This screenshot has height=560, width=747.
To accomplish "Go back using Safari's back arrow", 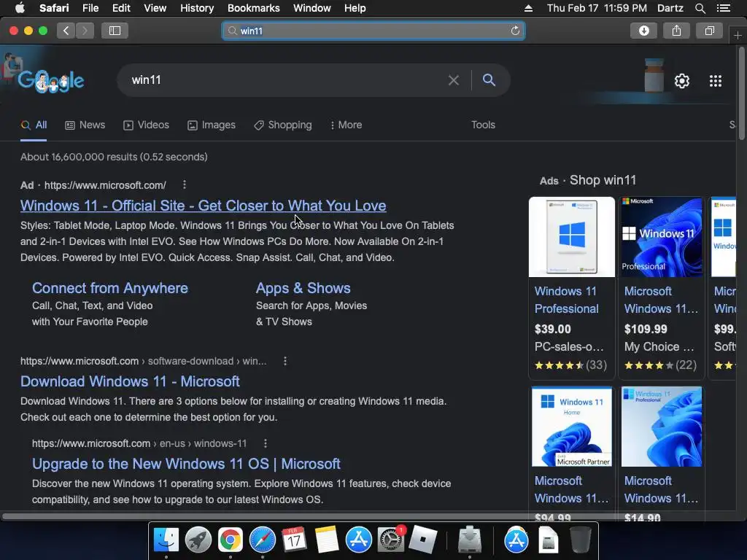I will 66,31.
